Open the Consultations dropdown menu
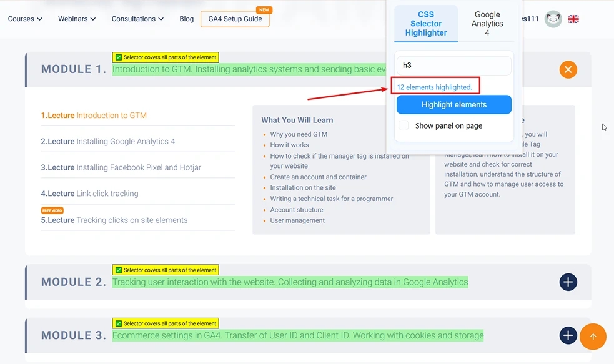 [137, 19]
